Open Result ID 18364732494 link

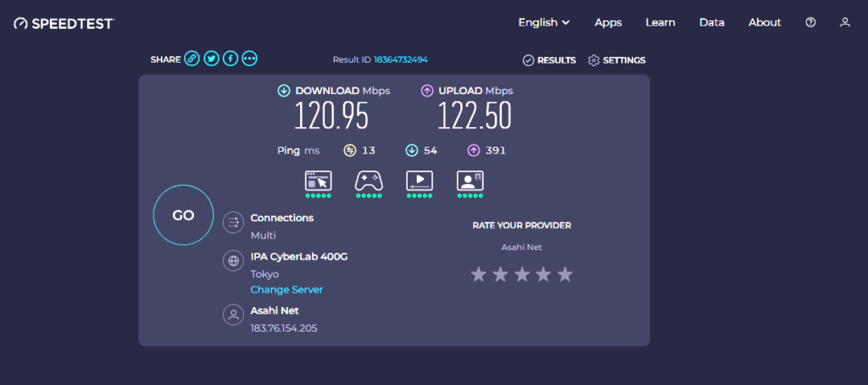[401, 60]
